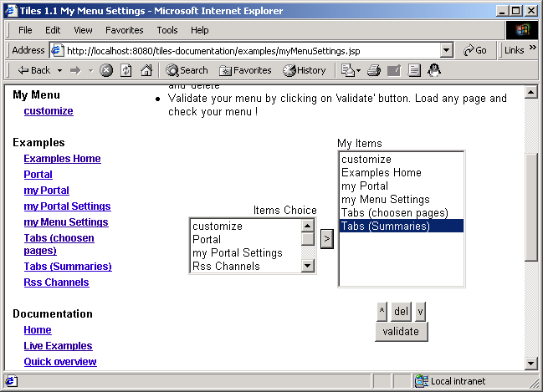Open the Tools menu
Image resolution: width=543 pixels, height=392 pixels.
[x=167, y=30]
